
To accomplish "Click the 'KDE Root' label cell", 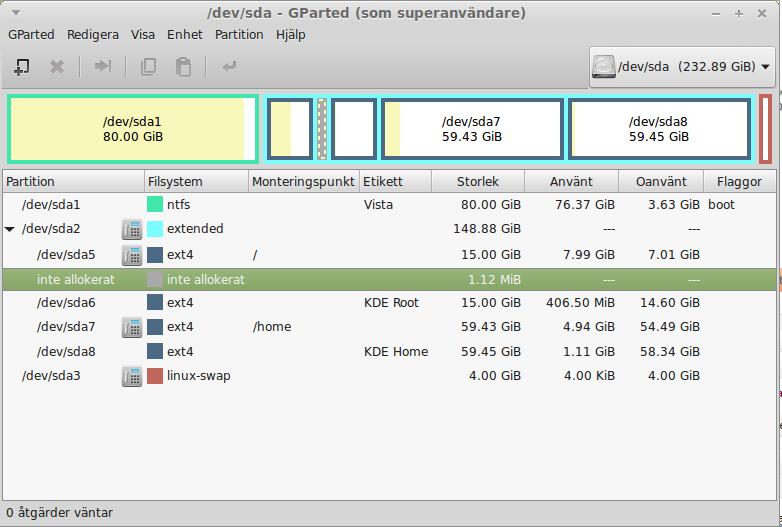I will click(391, 303).
